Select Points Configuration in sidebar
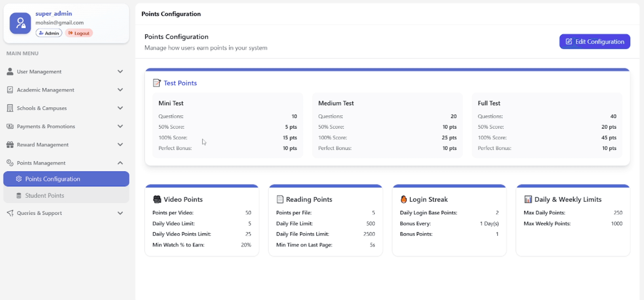The height and width of the screenshot is (300, 644). point(53,179)
